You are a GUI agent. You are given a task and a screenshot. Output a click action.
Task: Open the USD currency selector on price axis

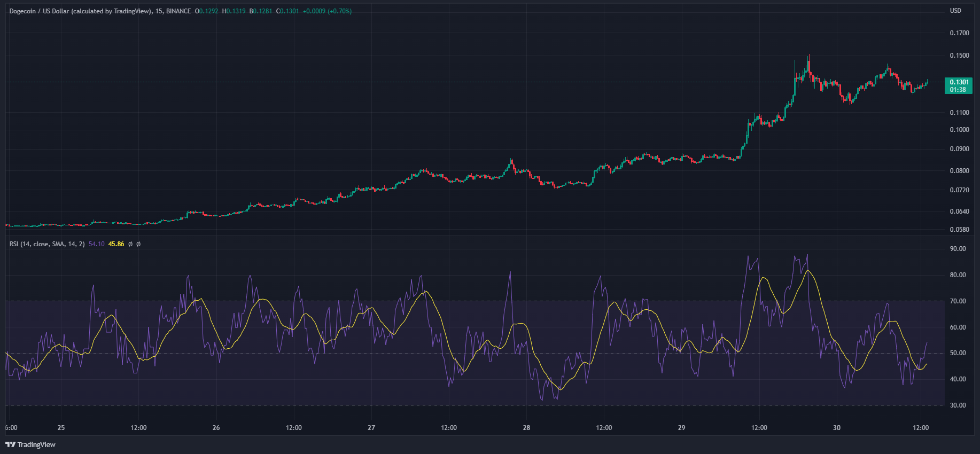point(955,11)
